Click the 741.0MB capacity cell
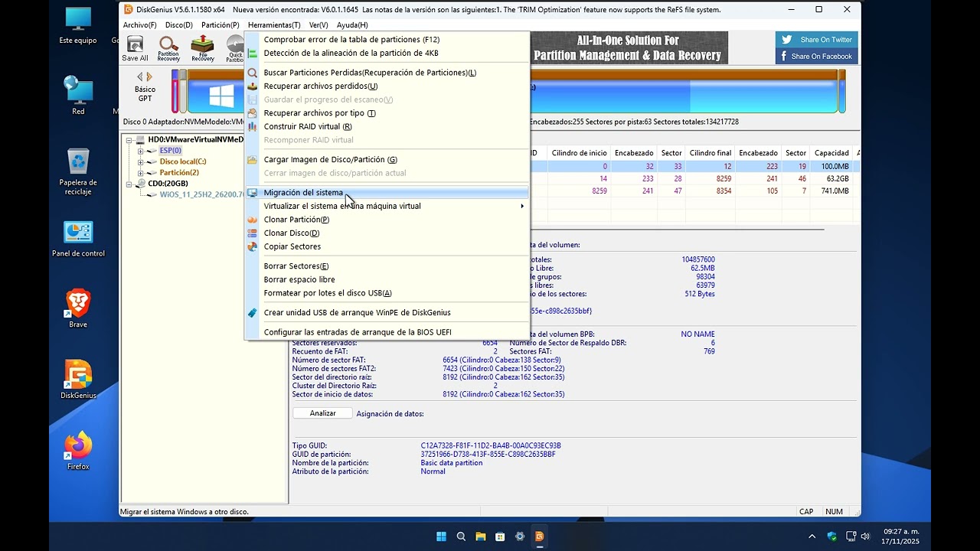The width and height of the screenshot is (980, 551). [x=832, y=191]
